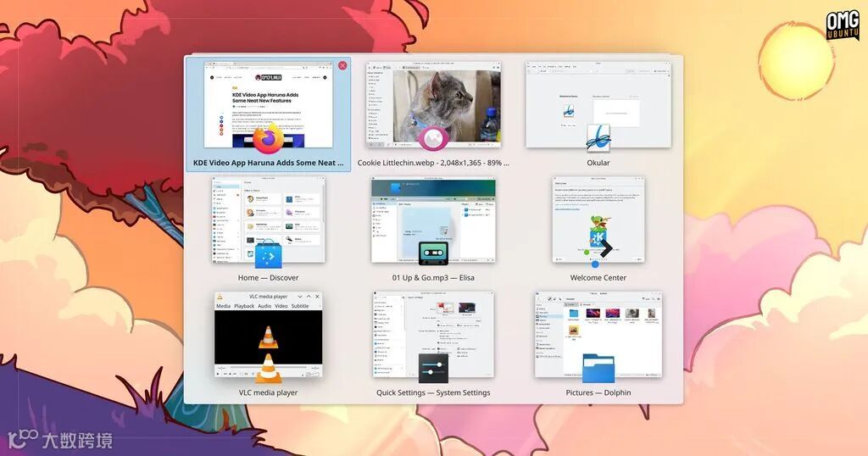
Task: Click the System Settings sliders icon
Action: tap(433, 369)
